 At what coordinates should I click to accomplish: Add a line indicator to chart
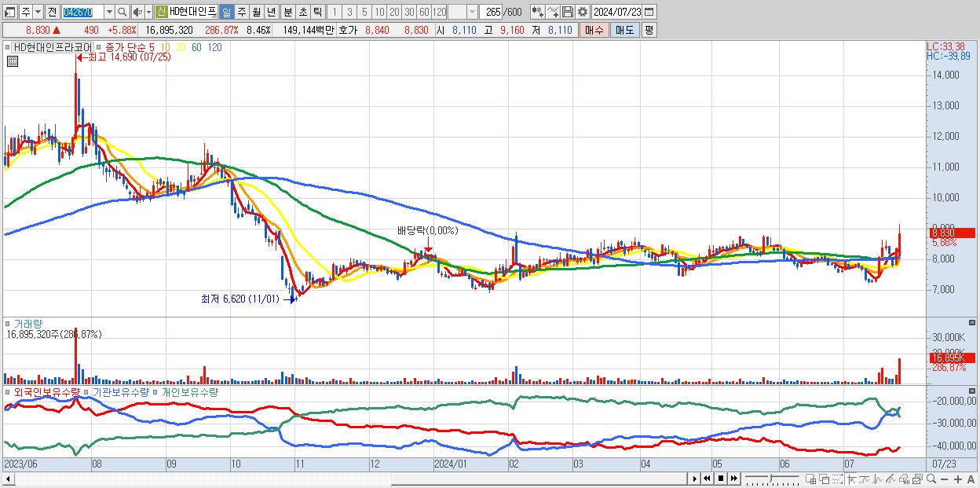[553, 12]
